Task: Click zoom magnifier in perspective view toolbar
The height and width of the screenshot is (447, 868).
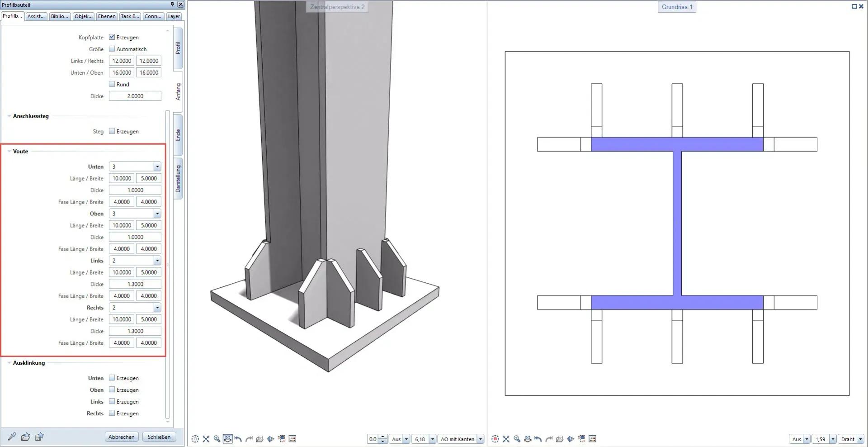Action: pos(217,439)
